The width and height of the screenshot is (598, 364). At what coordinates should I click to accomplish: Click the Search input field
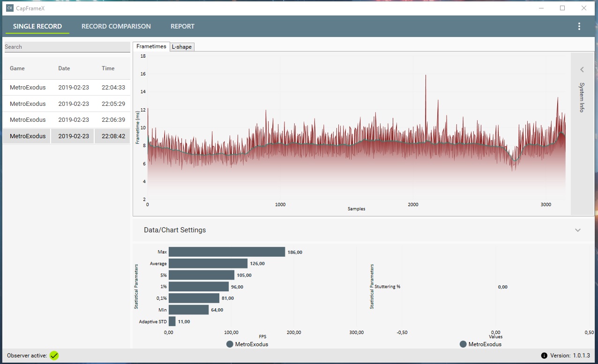[67, 47]
